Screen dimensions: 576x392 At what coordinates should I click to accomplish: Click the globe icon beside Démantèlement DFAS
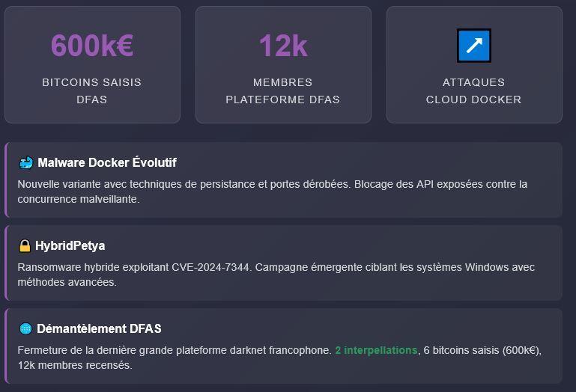pyautogui.click(x=25, y=328)
